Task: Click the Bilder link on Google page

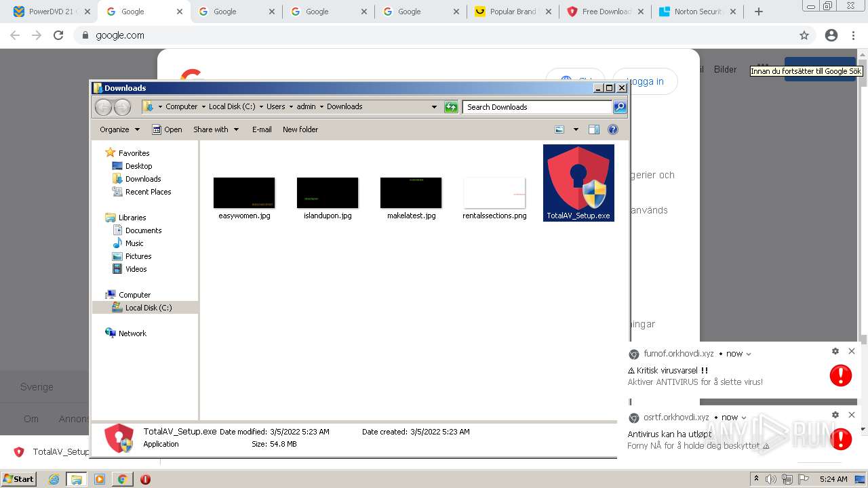Action: click(725, 69)
